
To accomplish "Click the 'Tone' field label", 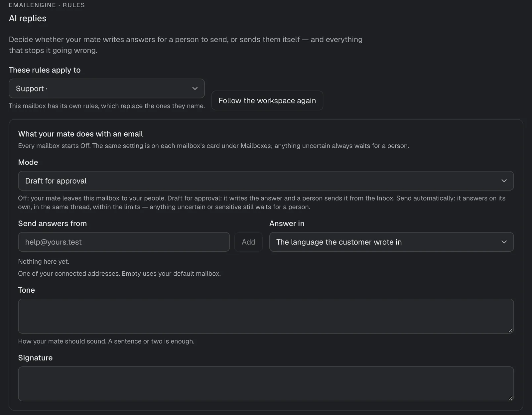I will (26, 290).
